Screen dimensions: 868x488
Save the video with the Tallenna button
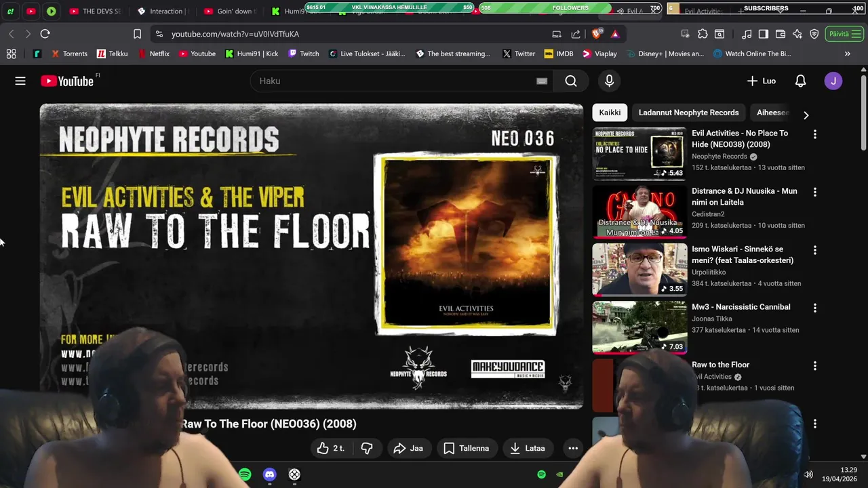466,448
